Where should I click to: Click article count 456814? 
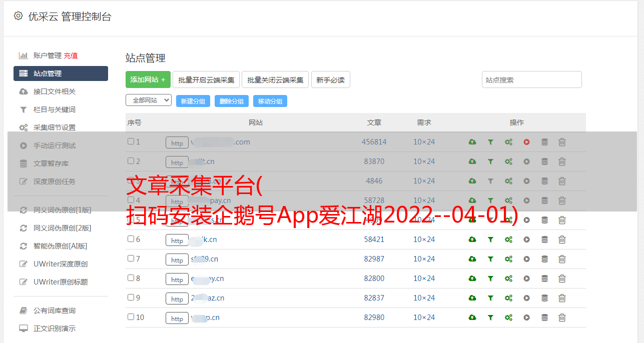pyautogui.click(x=374, y=142)
